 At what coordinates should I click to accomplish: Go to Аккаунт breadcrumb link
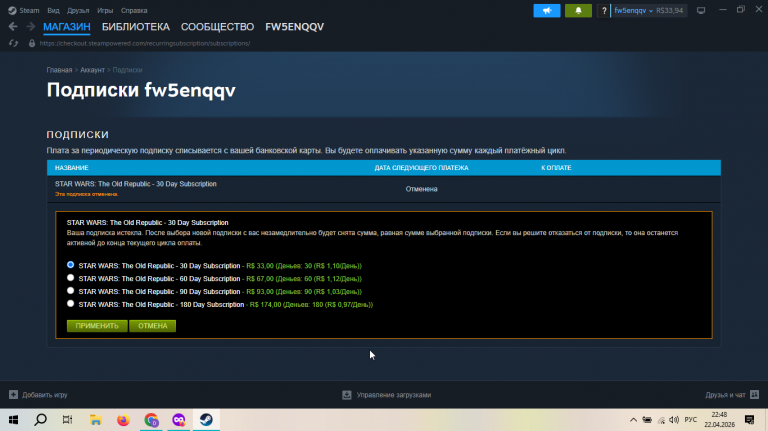(92, 70)
